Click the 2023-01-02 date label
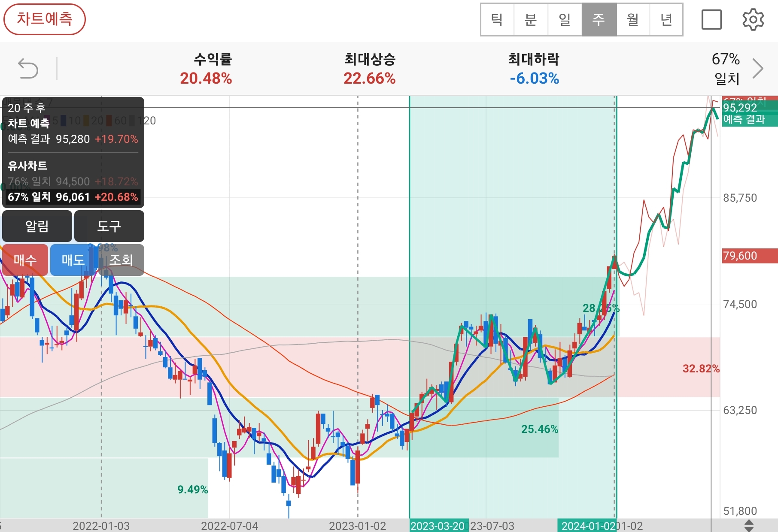 [357, 526]
